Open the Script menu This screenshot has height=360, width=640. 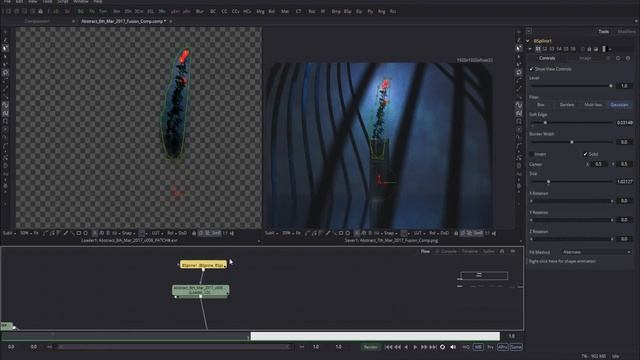click(62, 2)
